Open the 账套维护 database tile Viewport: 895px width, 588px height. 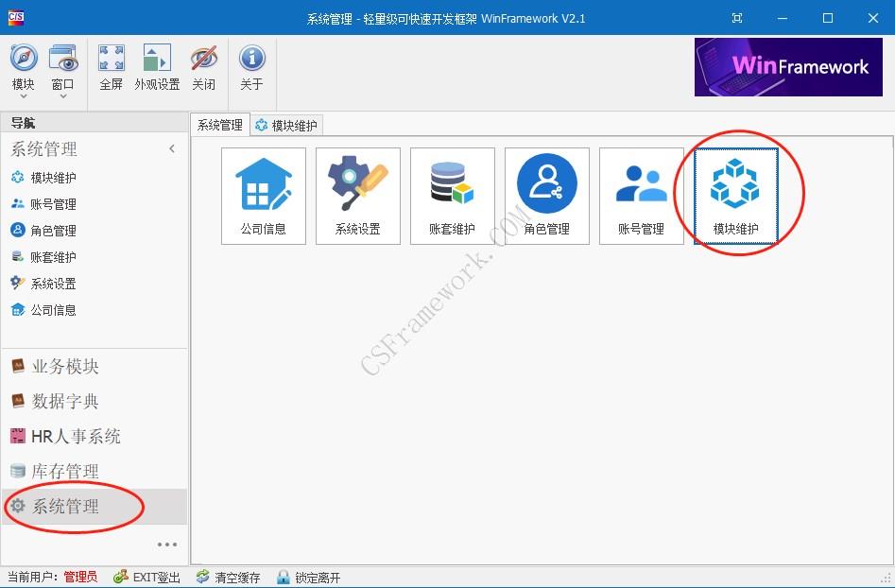click(x=452, y=195)
